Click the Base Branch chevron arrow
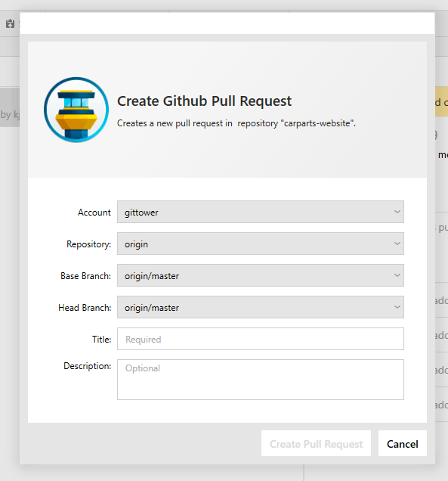Viewport: 448px width, 481px height. pyautogui.click(x=397, y=275)
